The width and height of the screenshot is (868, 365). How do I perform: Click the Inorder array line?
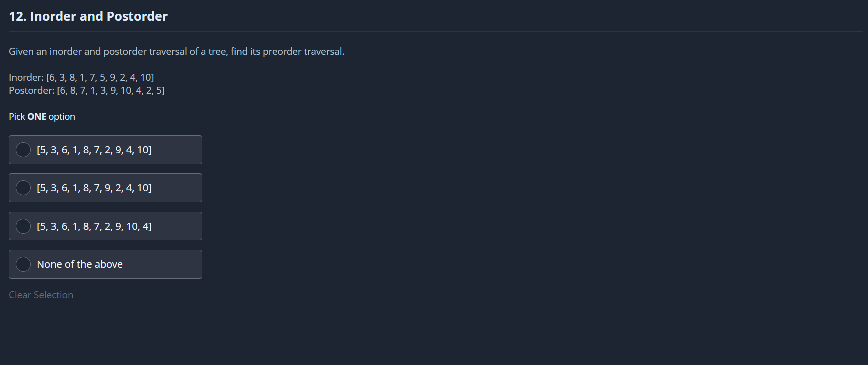81,77
